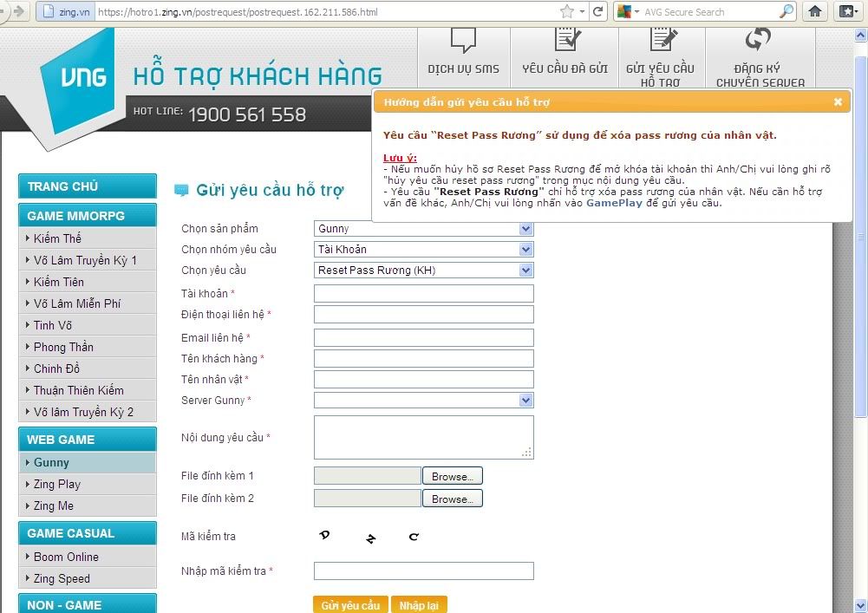
Task: Browse for File đính kèm 2
Action: [453, 499]
